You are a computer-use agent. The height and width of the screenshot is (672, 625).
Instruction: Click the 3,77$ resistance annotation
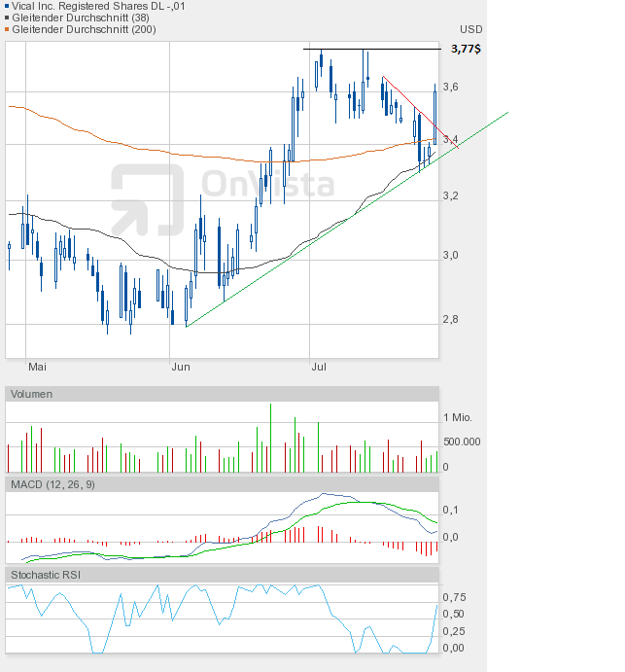(466, 49)
